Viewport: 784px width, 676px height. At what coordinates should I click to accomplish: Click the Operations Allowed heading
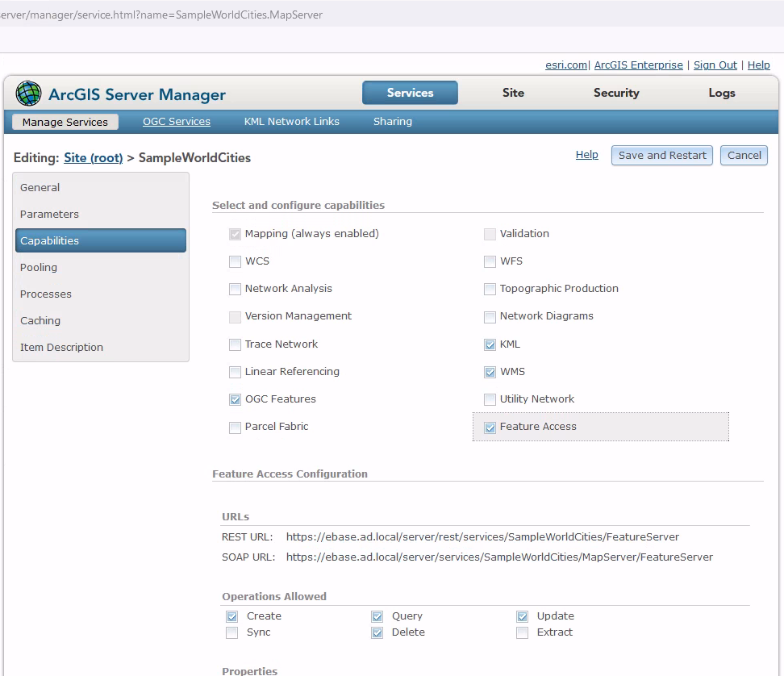[x=274, y=596]
